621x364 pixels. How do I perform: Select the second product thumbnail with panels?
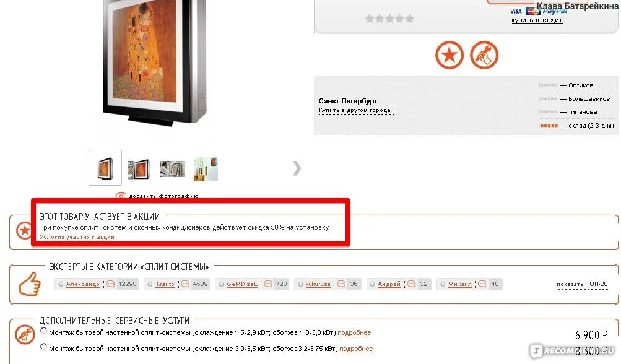coord(139,169)
